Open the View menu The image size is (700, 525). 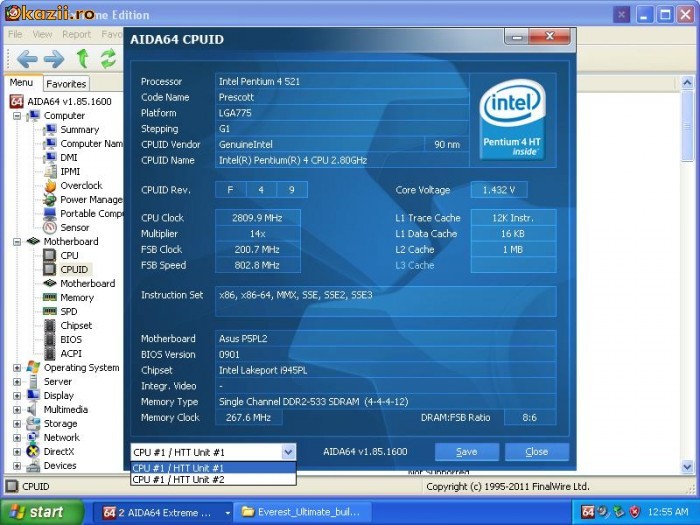click(x=42, y=34)
